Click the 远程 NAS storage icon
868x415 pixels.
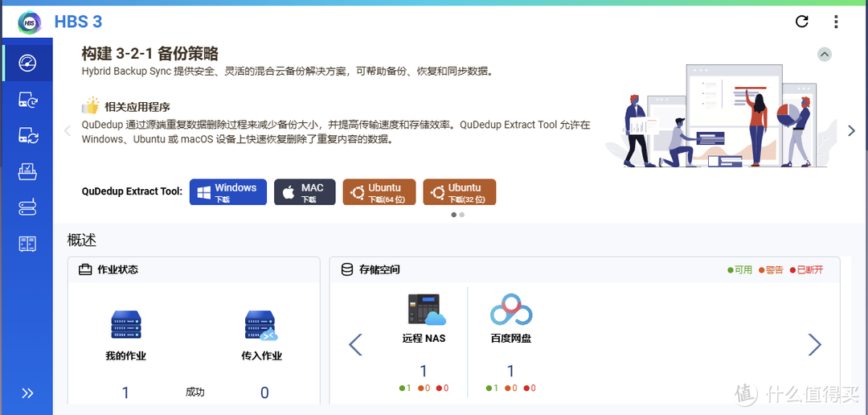[426, 309]
